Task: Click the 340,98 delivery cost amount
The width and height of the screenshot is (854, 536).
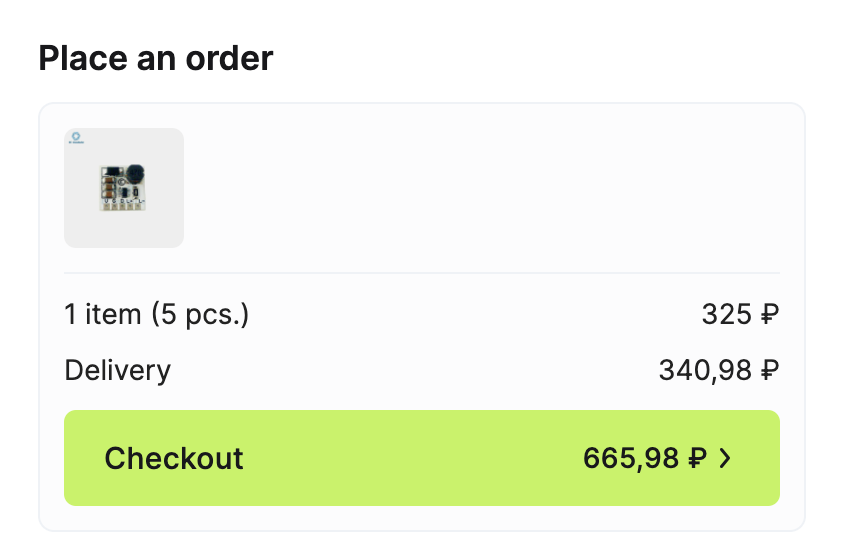Action: (705, 371)
